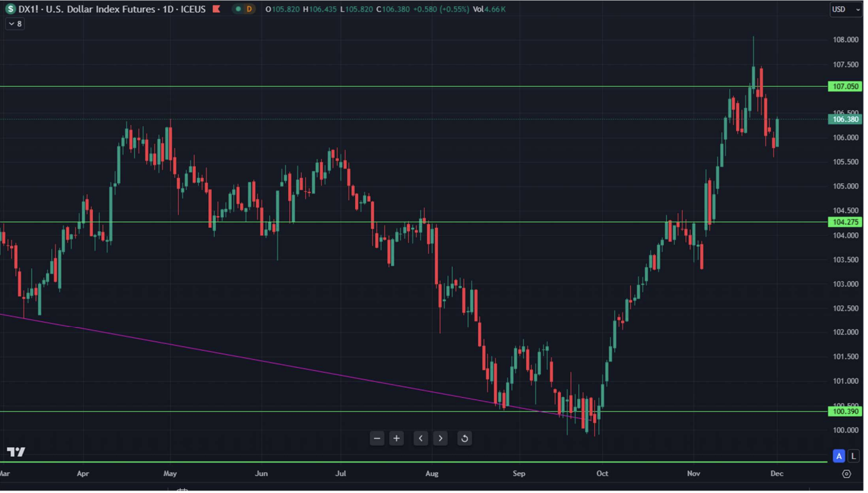Zoom out the chart with minus button
Viewport: 868px width, 493px height.
point(377,439)
